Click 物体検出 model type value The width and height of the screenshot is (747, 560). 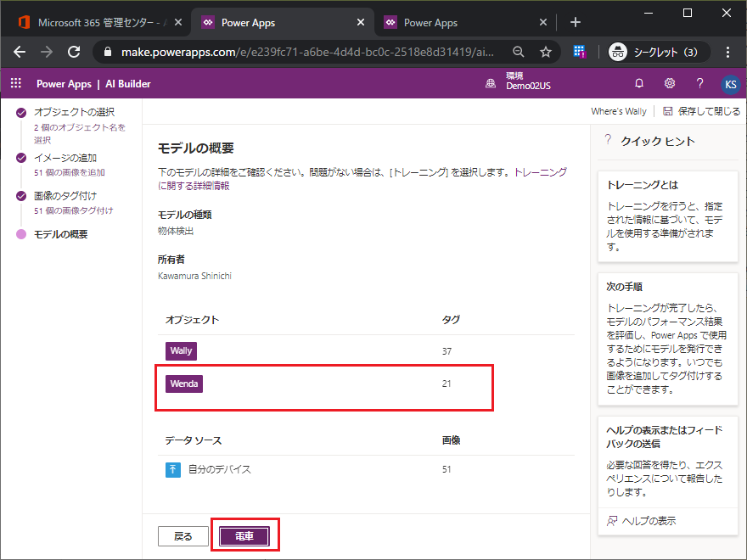point(176,231)
